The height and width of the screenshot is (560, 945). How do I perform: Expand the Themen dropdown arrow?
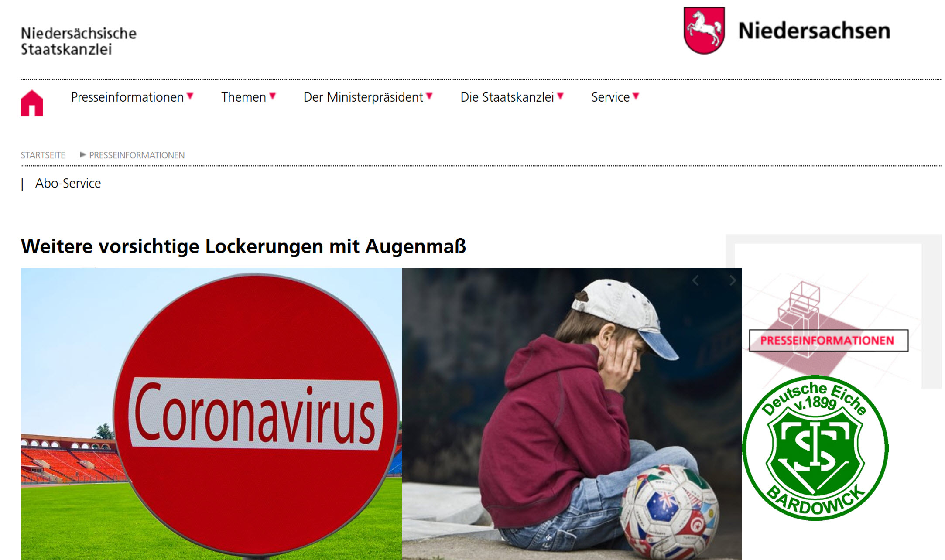click(x=273, y=96)
